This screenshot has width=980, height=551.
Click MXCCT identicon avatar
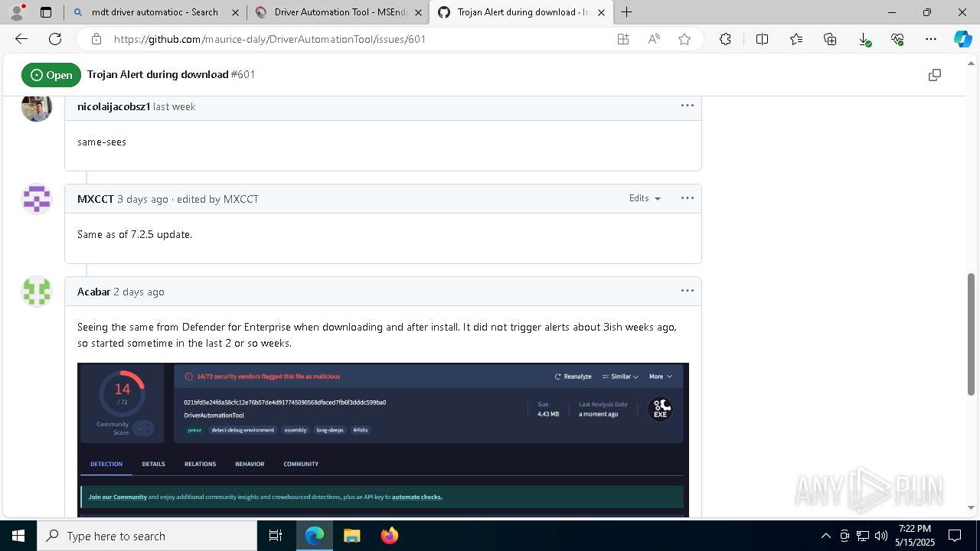[x=37, y=199]
